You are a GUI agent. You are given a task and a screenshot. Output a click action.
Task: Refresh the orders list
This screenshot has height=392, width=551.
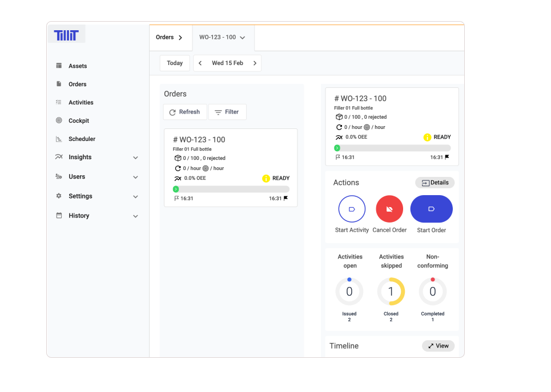(x=185, y=112)
